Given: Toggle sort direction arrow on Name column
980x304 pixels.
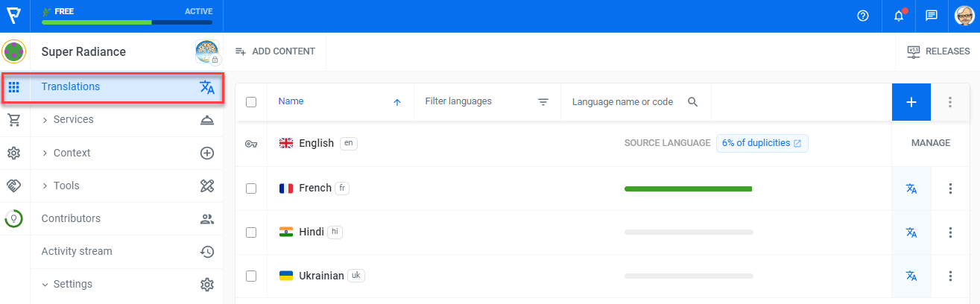Looking at the screenshot, I should 397,102.
